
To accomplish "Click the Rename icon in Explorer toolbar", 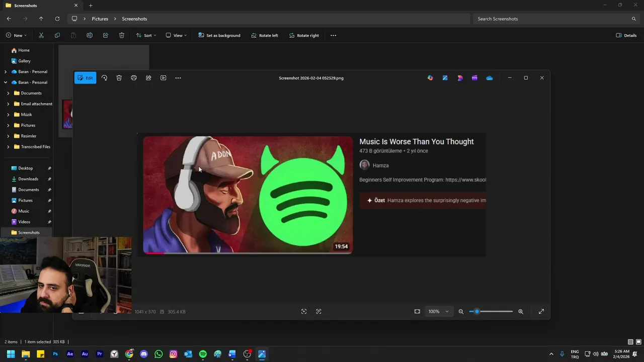I will pos(90,36).
